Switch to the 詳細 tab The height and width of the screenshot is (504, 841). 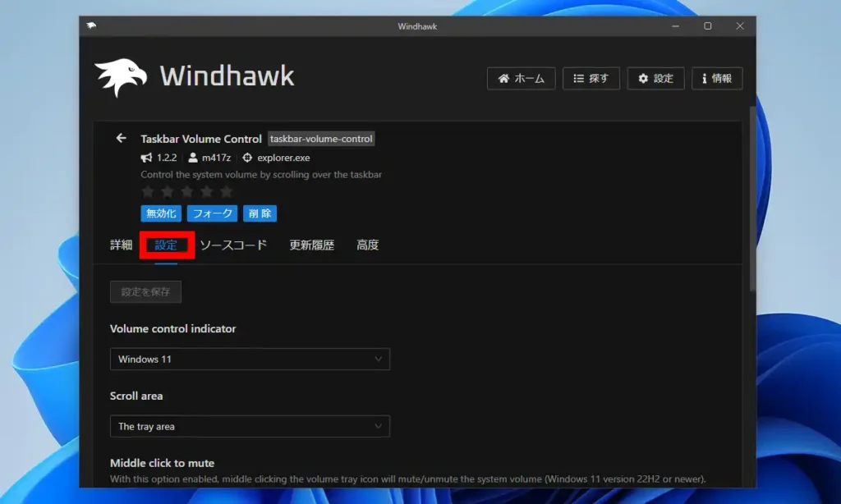122,245
